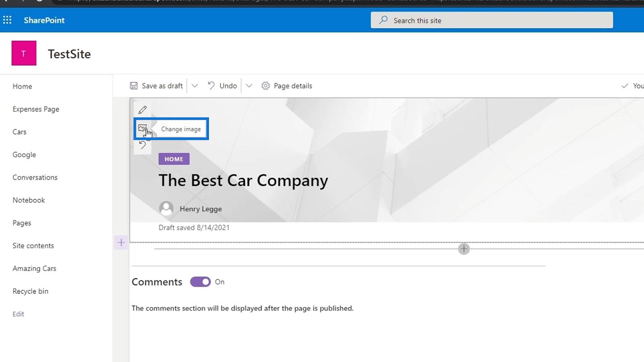Add a web part with the center plus button

pos(464,249)
